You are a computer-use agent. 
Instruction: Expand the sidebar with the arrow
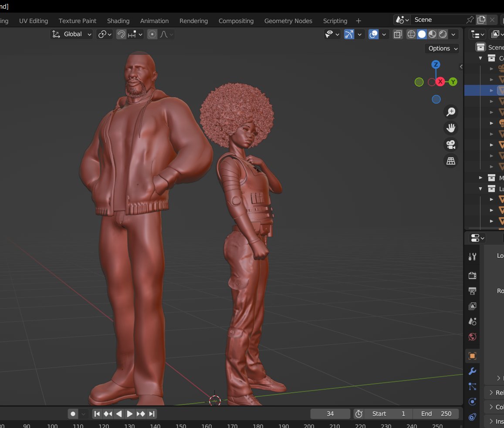461,67
